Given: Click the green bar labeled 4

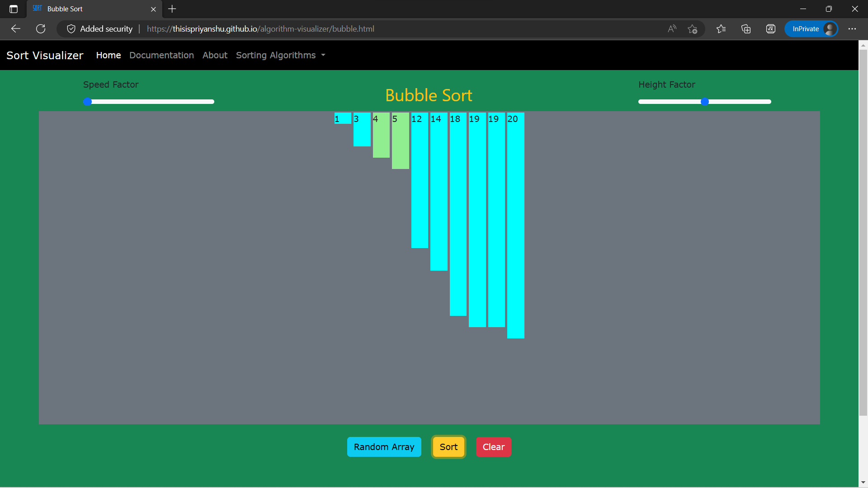Looking at the screenshot, I should click(x=381, y=135).
